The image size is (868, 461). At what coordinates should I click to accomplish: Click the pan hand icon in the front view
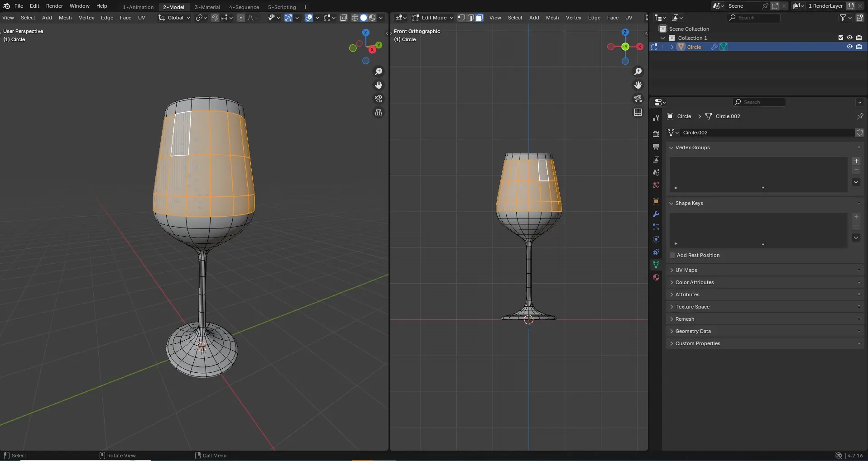(638, 85)
